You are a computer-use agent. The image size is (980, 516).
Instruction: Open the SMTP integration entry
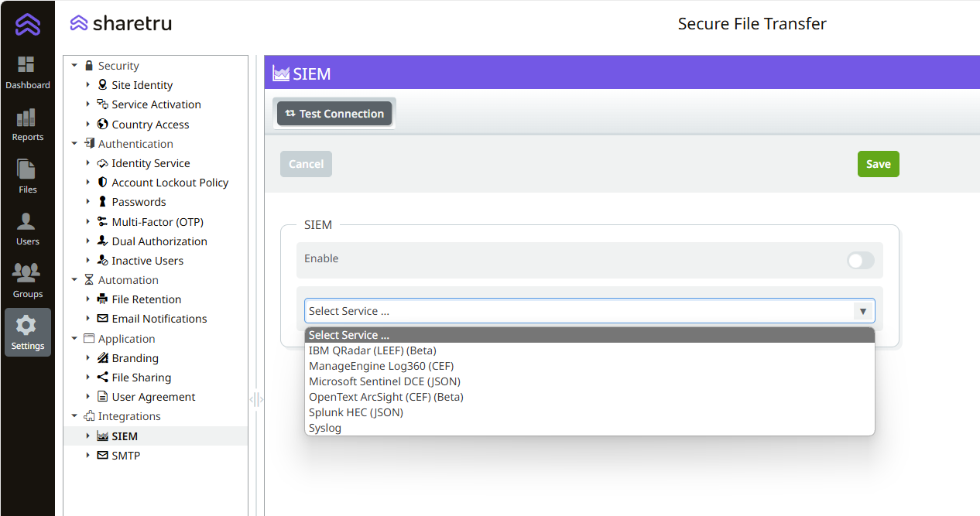124,455
